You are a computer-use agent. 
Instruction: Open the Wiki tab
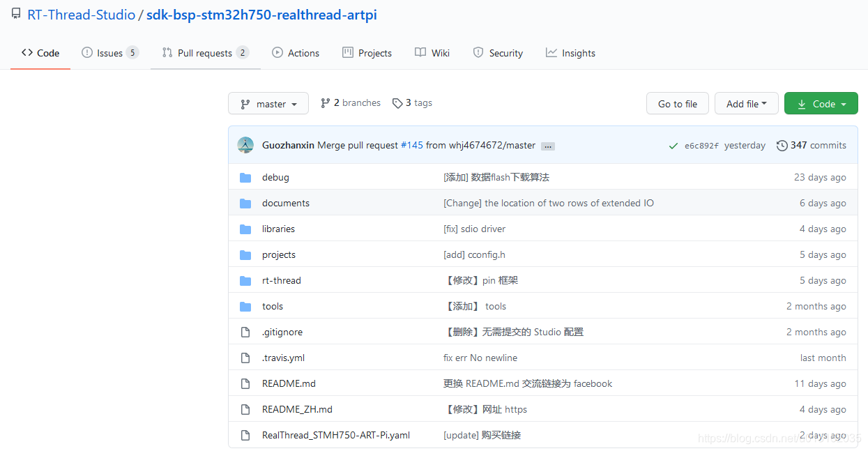[x=432, y=53]
